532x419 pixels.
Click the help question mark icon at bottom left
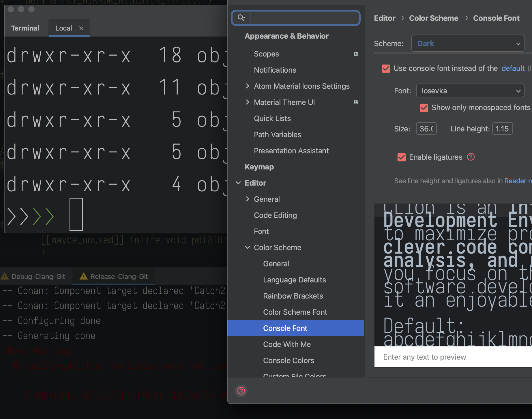coord(241,391)
